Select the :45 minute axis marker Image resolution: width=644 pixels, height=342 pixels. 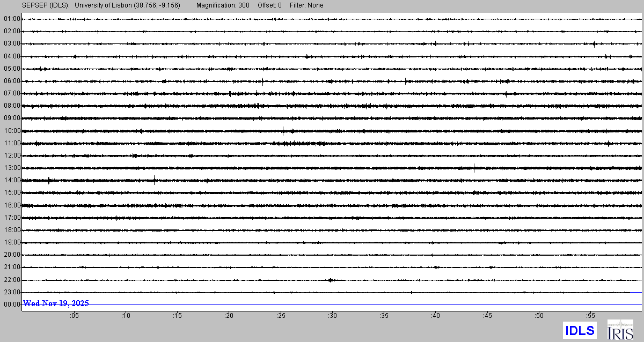(x=487, y=316)
